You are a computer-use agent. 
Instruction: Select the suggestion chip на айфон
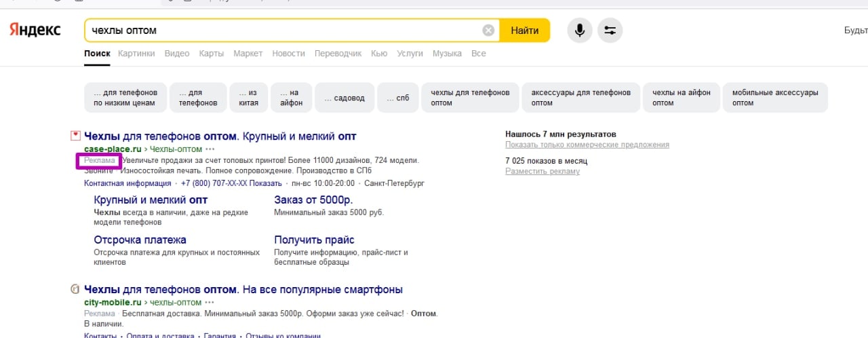[291, 98]
